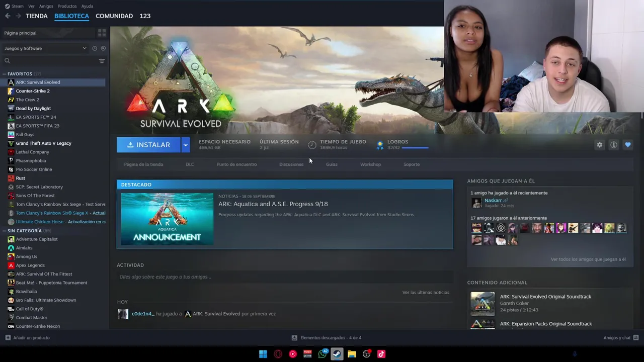
Task: Click the play time clock icon
Action: click(312, 145)
